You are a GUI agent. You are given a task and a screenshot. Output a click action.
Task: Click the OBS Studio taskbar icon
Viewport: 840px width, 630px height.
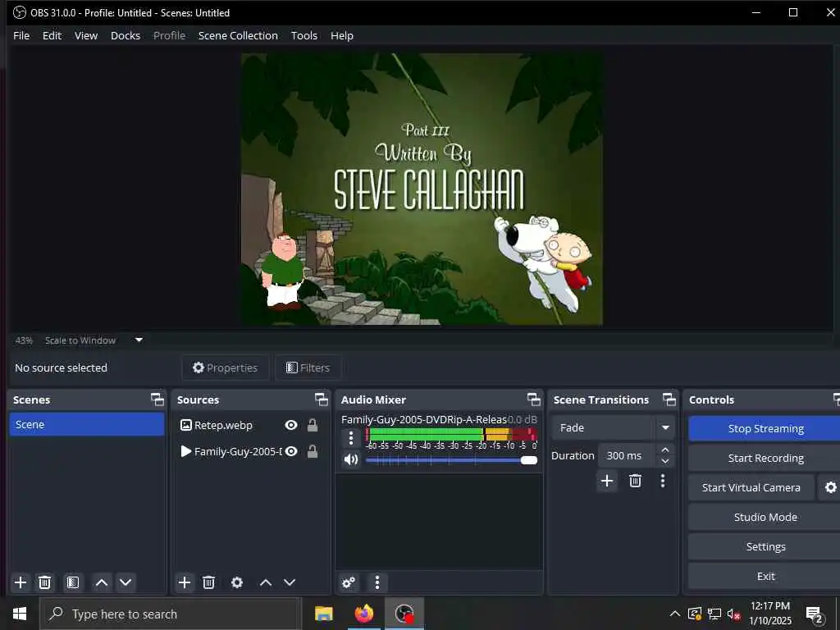coord(404,614)
